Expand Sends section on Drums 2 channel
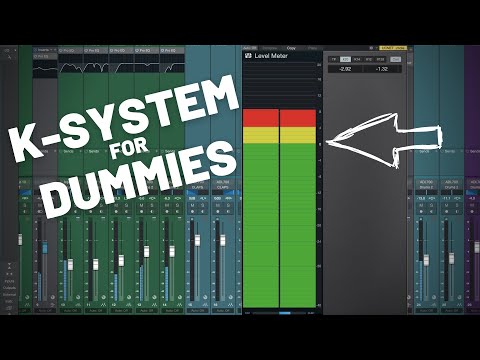 click(x=426, y=151)
